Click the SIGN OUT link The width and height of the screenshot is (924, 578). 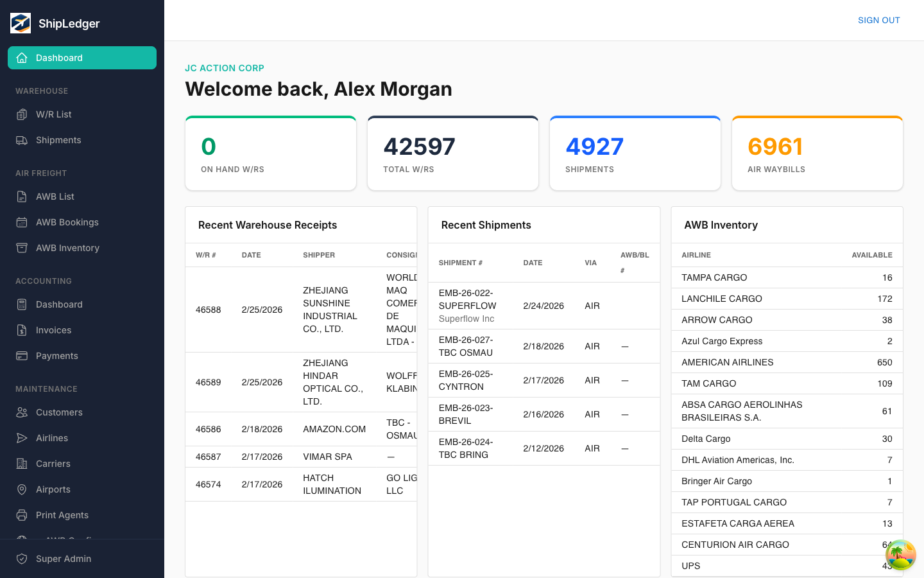878,20
